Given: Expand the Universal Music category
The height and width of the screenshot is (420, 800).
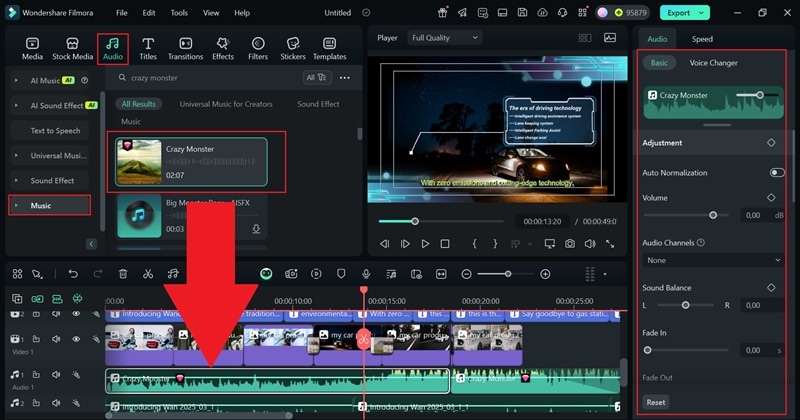Looking at the screenshot, I should coord(16,156).
